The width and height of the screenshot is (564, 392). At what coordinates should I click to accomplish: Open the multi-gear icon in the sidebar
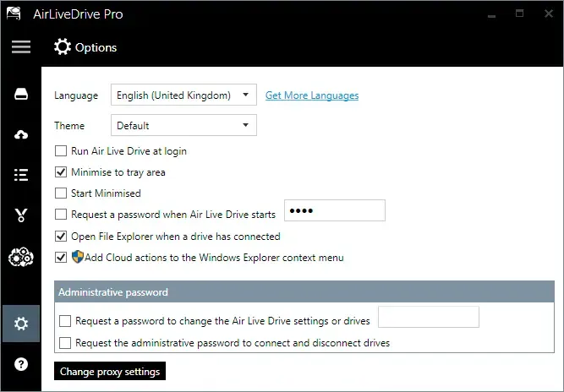click(21, 257)
